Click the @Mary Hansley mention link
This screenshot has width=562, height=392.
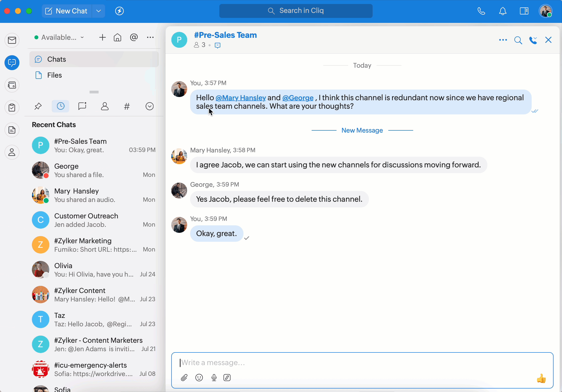pos(240,98)
